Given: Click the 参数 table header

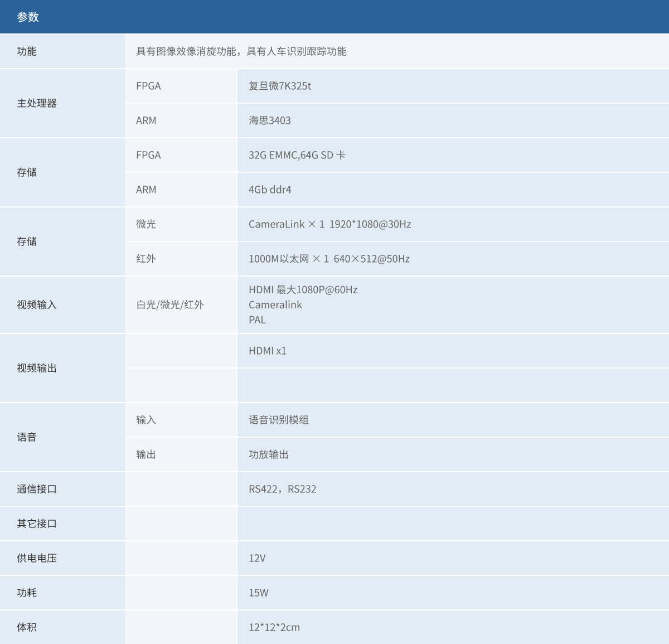Looking at the screenshot, I should pos(28,17).
